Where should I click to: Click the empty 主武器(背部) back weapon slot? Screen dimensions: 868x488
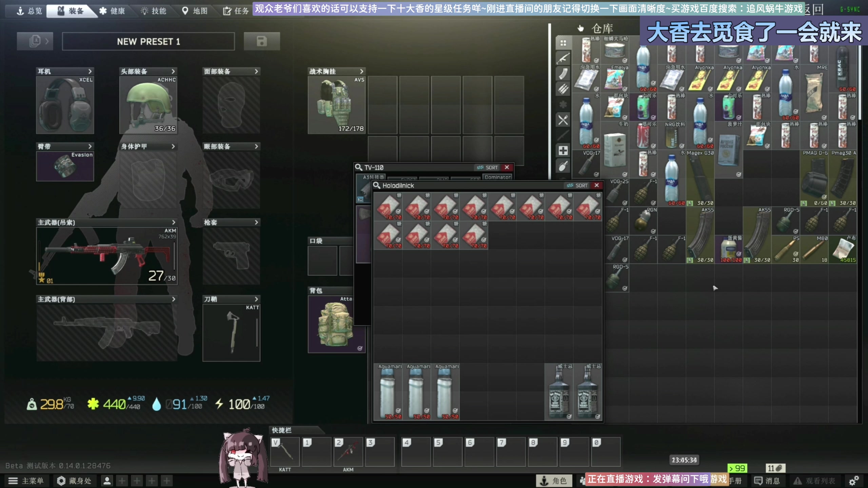pyautogui.click(x=107, y=333)
